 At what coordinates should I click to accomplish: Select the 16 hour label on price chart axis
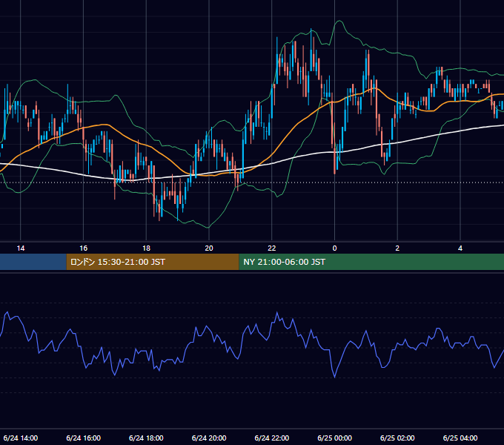(x=84, y=248)
